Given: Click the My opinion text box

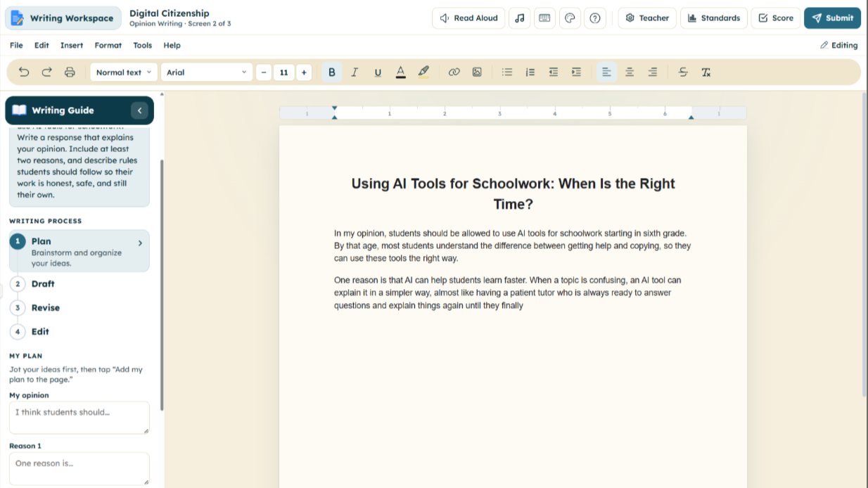Looking at the screenshot, I should (x=79, y=418).
